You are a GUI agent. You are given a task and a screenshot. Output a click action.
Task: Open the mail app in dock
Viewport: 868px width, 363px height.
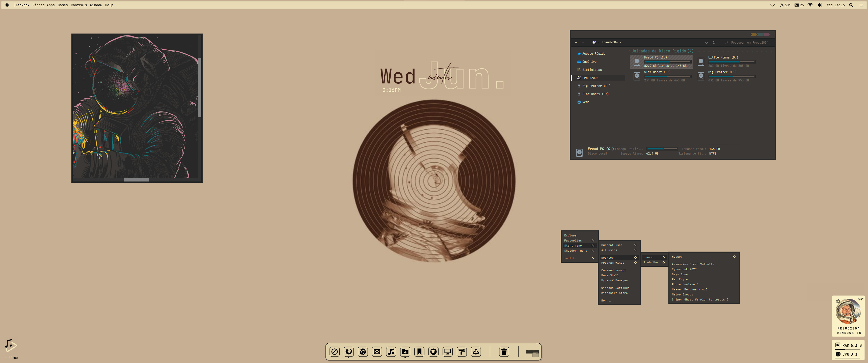pos(377,352)
